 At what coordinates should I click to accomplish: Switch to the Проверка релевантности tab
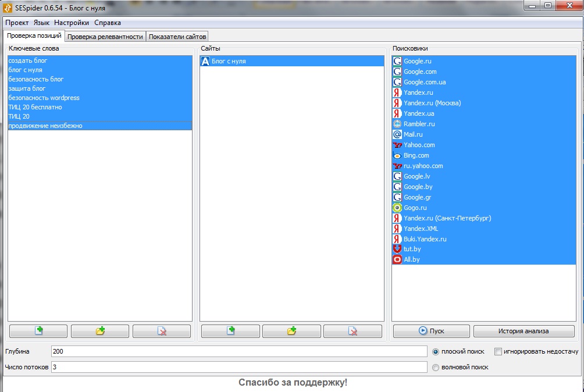tap(105, 37)
